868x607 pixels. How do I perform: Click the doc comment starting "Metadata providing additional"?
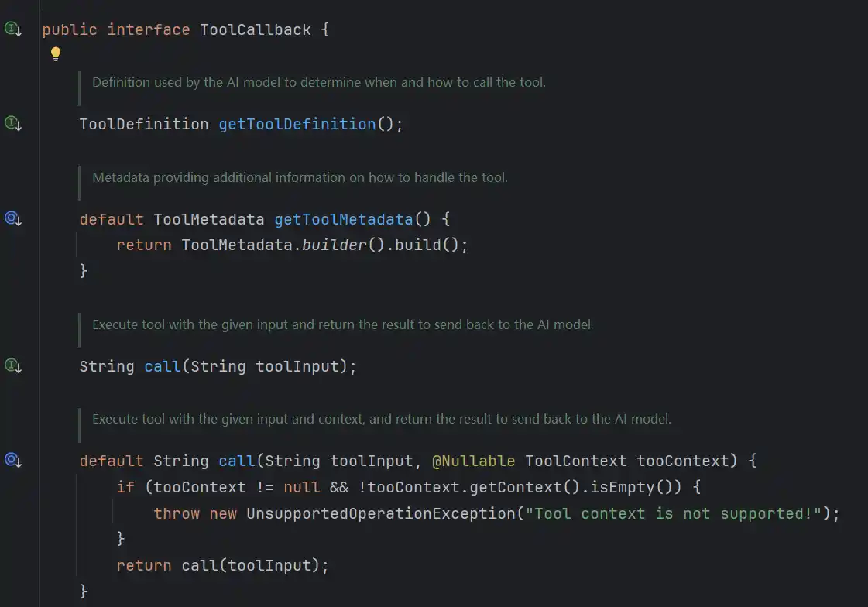click(x=300, y=177)
